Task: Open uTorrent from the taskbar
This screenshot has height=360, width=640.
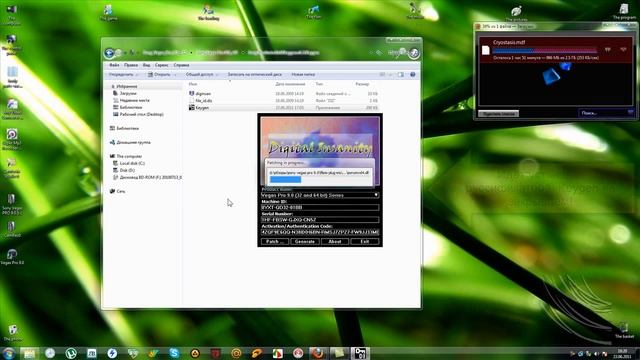Action: point(71,353)
